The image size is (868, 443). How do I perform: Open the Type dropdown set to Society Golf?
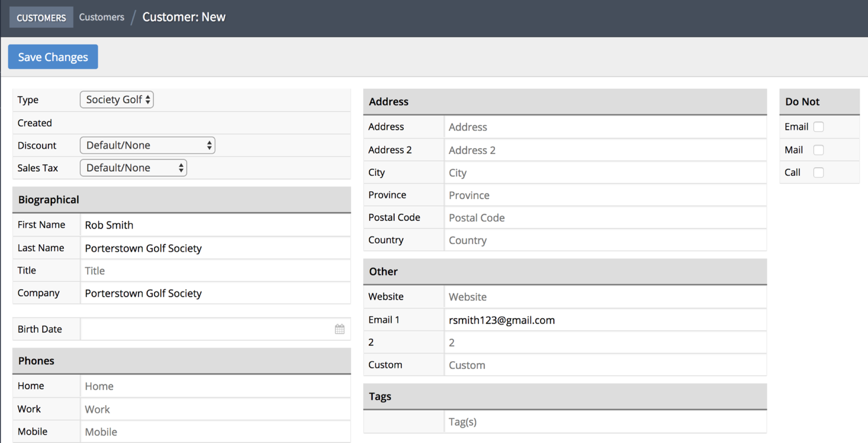(117, 100)
